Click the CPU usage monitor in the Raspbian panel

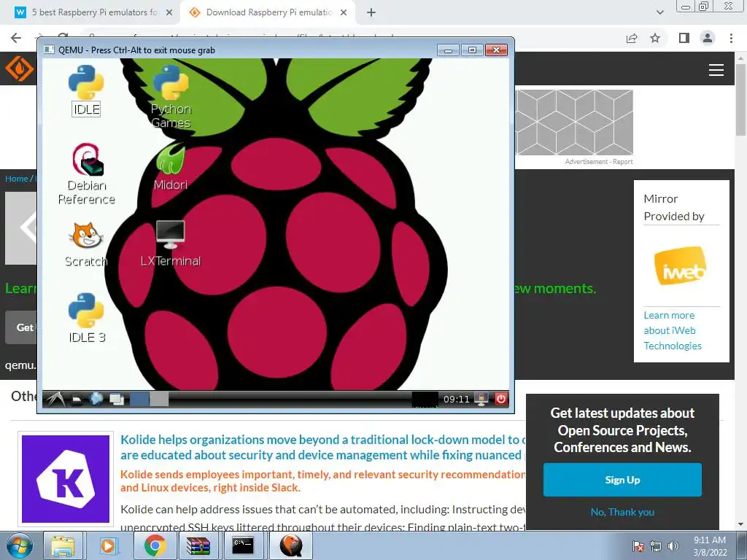(425, 399)
